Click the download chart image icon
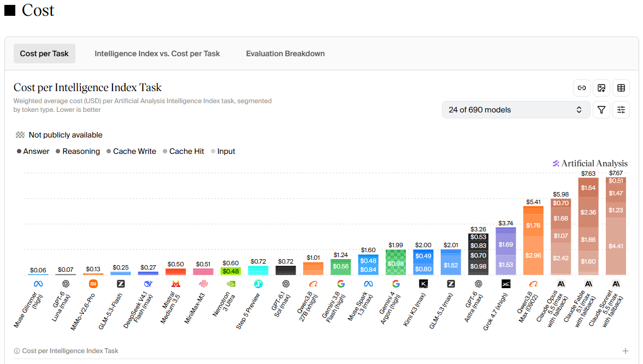Viewport: 643px width, 364px height. pyautogui.click(x=601, y=88)
